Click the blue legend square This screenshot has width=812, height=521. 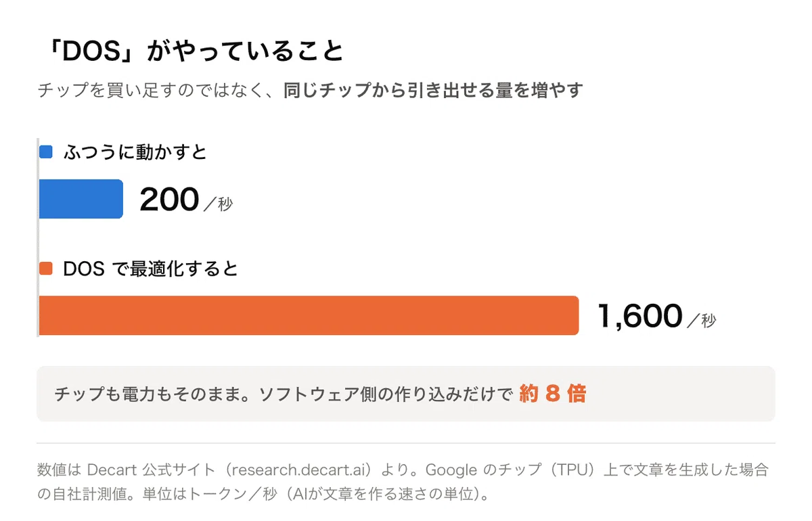point(46,152)
